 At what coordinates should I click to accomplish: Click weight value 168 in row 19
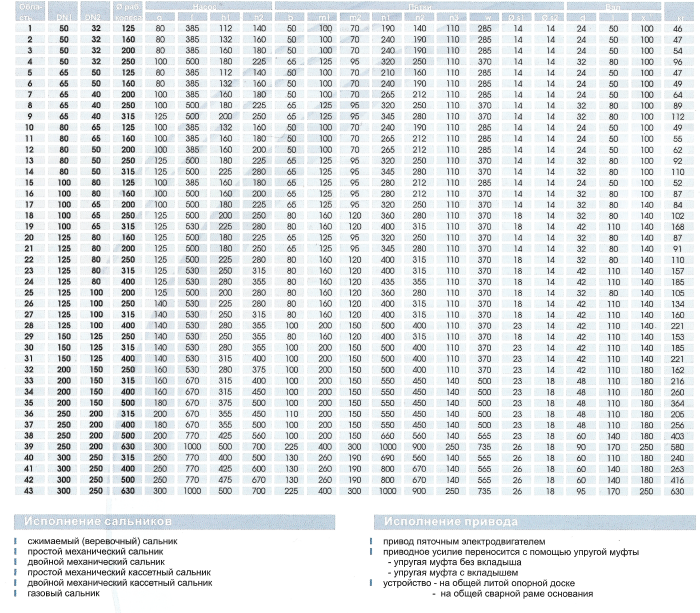click(678, 227)
